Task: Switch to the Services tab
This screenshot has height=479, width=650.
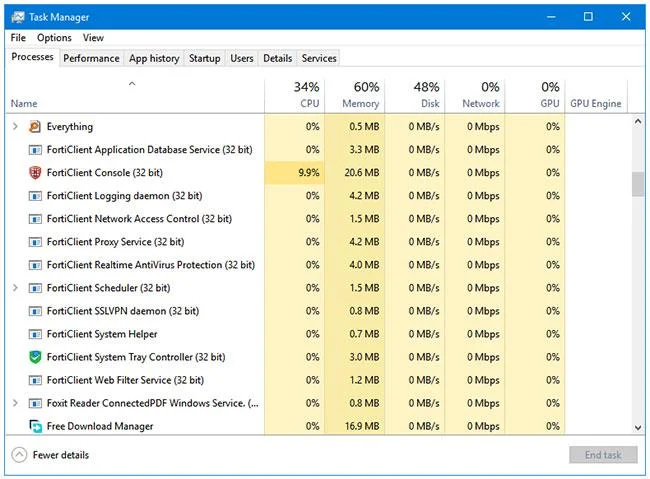Action: tap(319, 58)
